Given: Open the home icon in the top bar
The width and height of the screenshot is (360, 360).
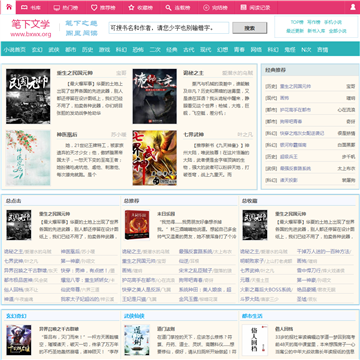Looking at the screenshot, I should 8,7.
